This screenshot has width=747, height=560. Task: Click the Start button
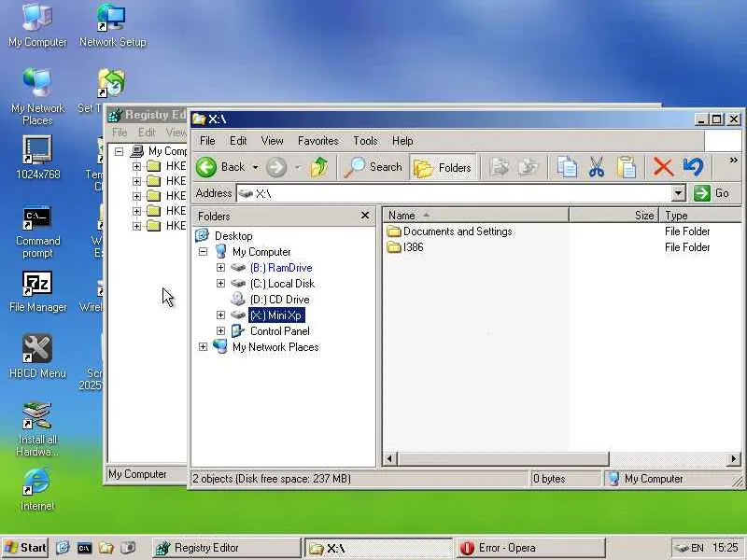(25, 548)
